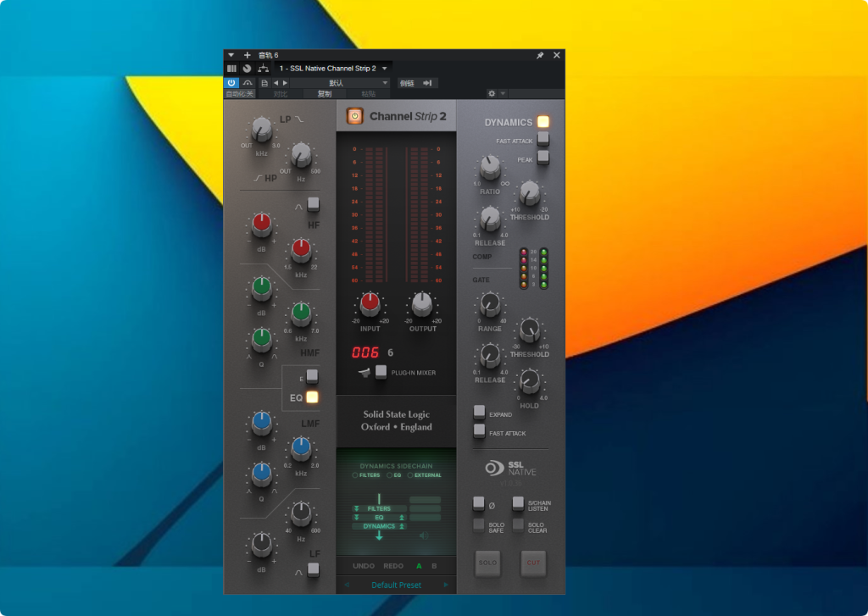
Task: Click the 自动化:关 button
Action: click(x=240, y=94)
